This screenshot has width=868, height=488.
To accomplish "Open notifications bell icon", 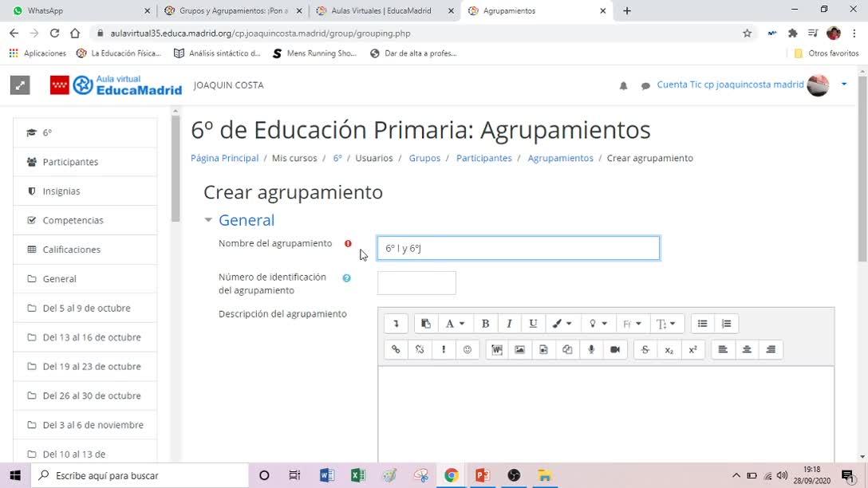I will click(623, 86).
